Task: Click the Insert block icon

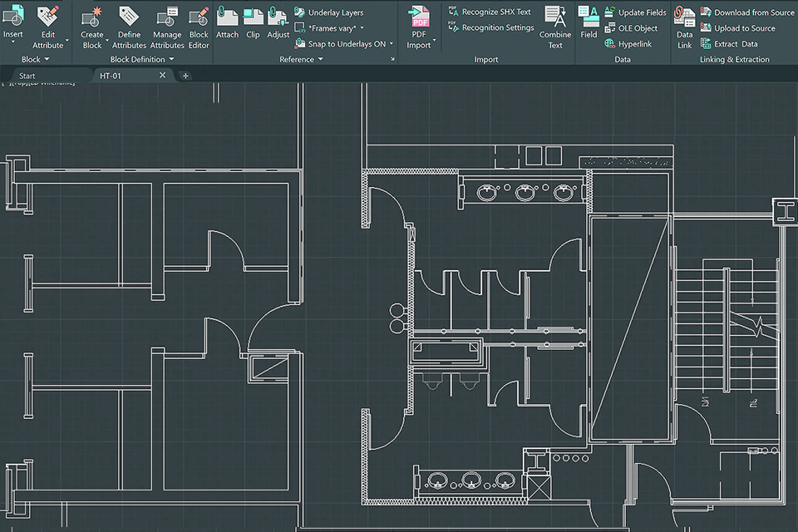Action: [x=13, y=17]
